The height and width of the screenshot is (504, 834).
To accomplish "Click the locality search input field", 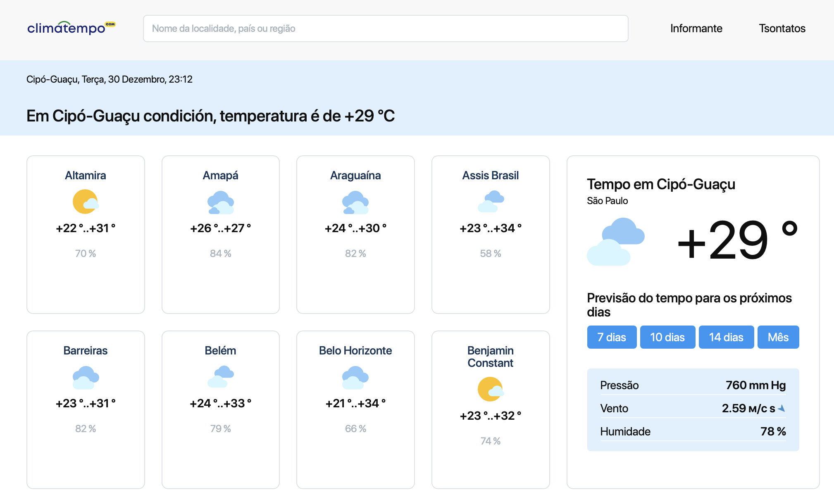I will (x=385, y=28).
